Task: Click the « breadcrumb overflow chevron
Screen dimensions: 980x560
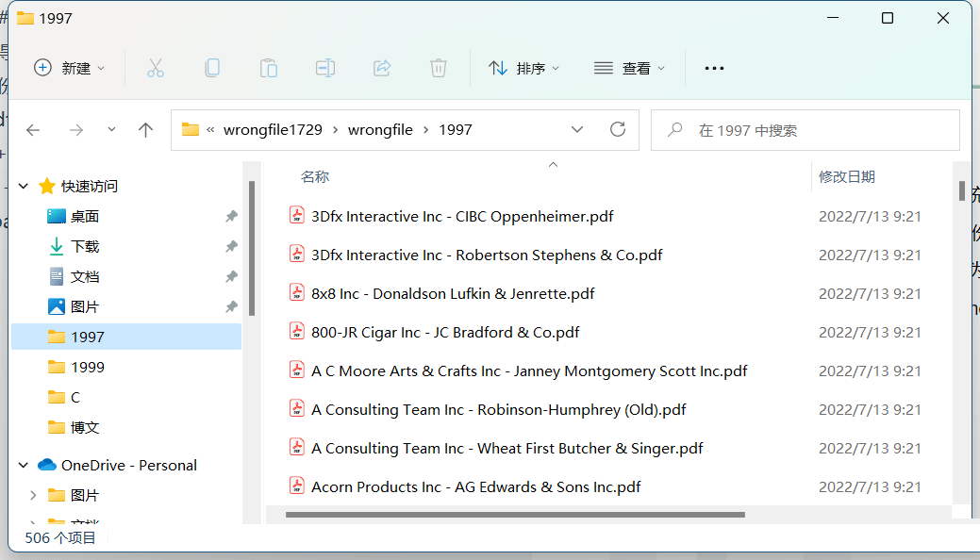Action: [210, 129]
